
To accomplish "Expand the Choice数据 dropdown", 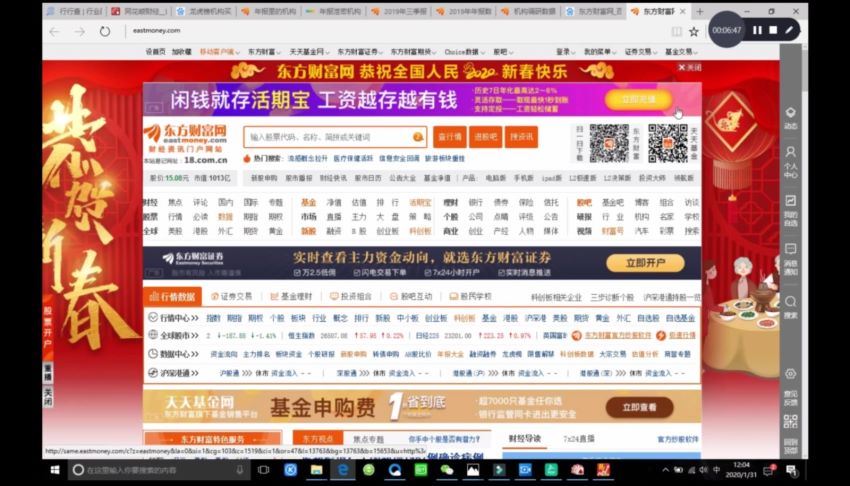I will pos(465,51).
